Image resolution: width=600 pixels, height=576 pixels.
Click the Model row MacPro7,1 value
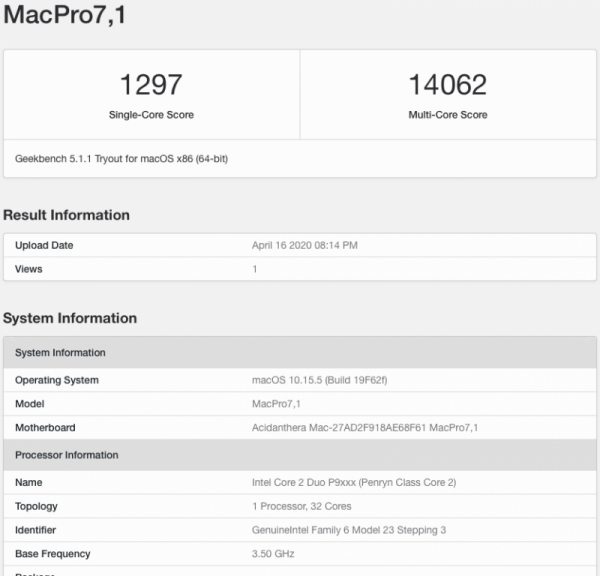click(276, 404)
